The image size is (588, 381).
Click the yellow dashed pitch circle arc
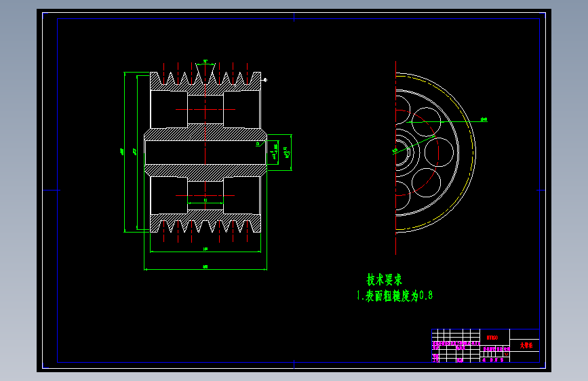pyautogui.click(x=472, y=153)
